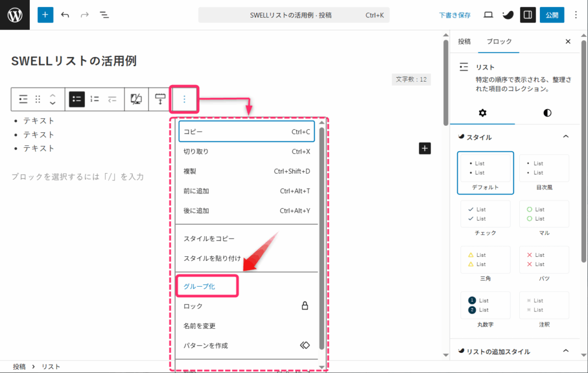588x373 pixels.
Task: Select the バツ list style
Action: click(544, 264)
